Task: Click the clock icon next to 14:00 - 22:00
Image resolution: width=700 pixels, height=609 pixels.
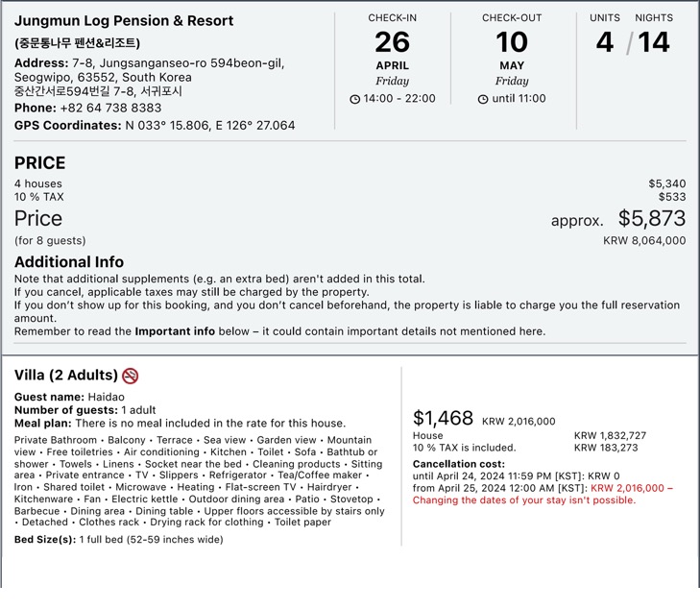Action: point(355,99)
